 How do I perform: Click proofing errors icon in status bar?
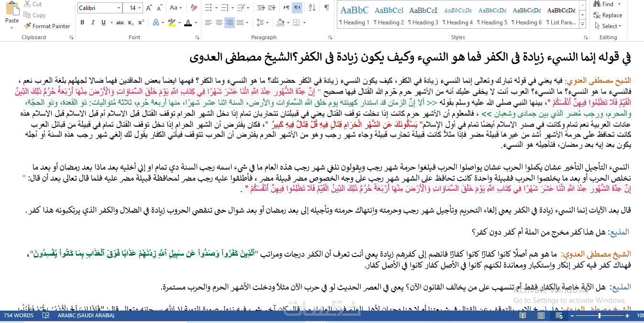click(46, 316)
